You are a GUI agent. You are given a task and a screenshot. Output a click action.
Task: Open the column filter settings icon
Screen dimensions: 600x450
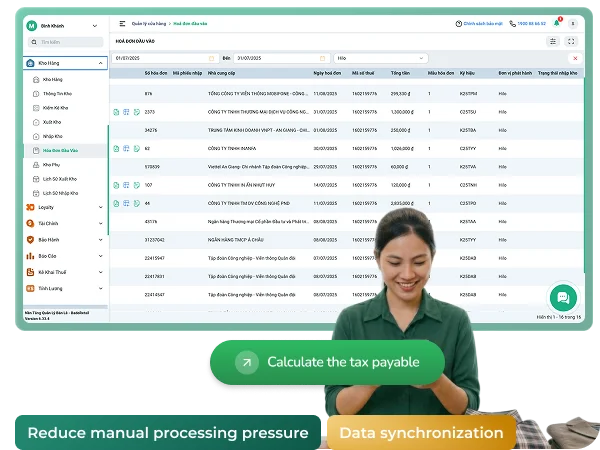pos(553,41)
